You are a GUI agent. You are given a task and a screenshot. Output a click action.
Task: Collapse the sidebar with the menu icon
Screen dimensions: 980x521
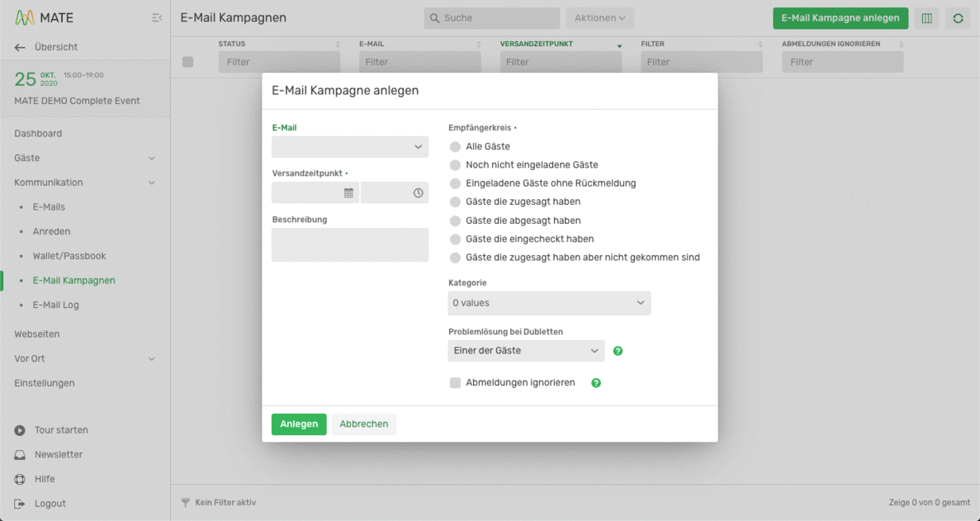click(157, 17)
